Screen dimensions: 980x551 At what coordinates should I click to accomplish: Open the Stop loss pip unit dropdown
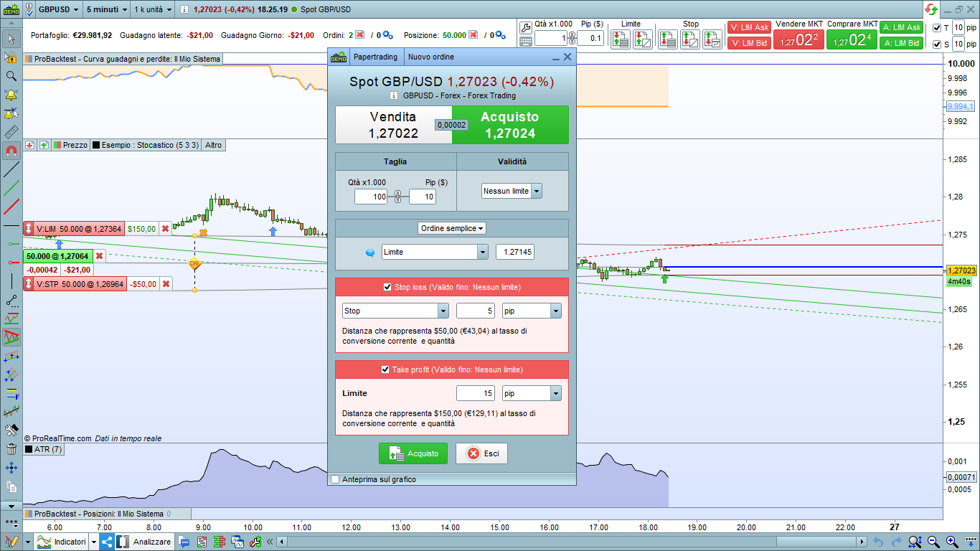pyautogui.click(x=532, y=311)
